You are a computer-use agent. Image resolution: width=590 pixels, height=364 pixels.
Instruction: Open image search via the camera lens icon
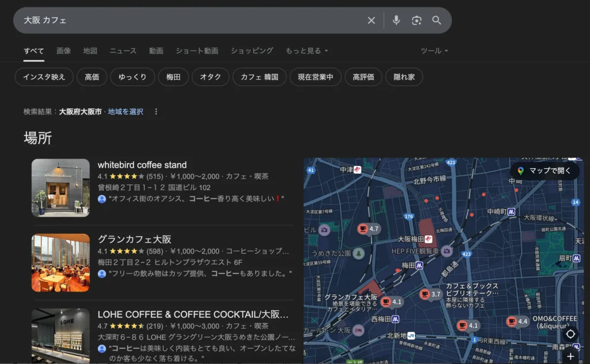tap(417, 20)
